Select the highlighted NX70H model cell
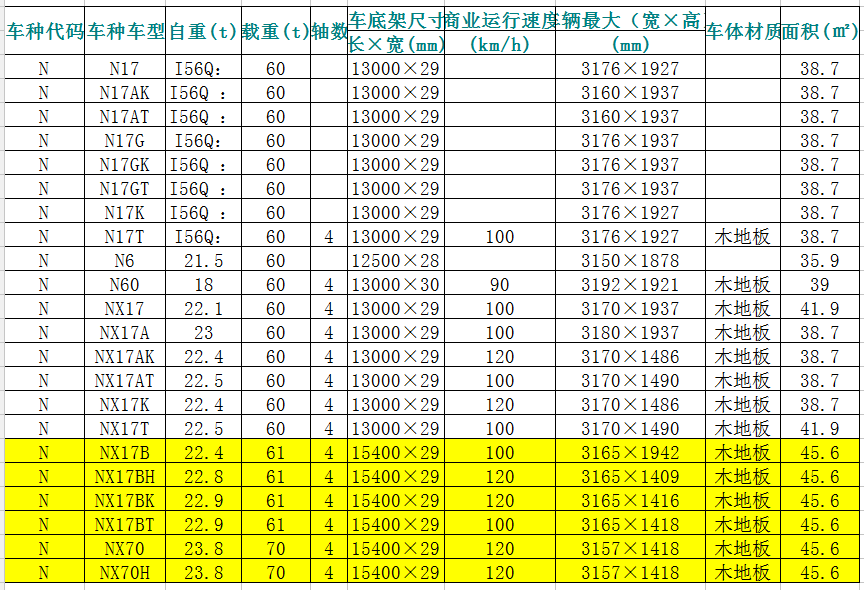 (125, 573)
